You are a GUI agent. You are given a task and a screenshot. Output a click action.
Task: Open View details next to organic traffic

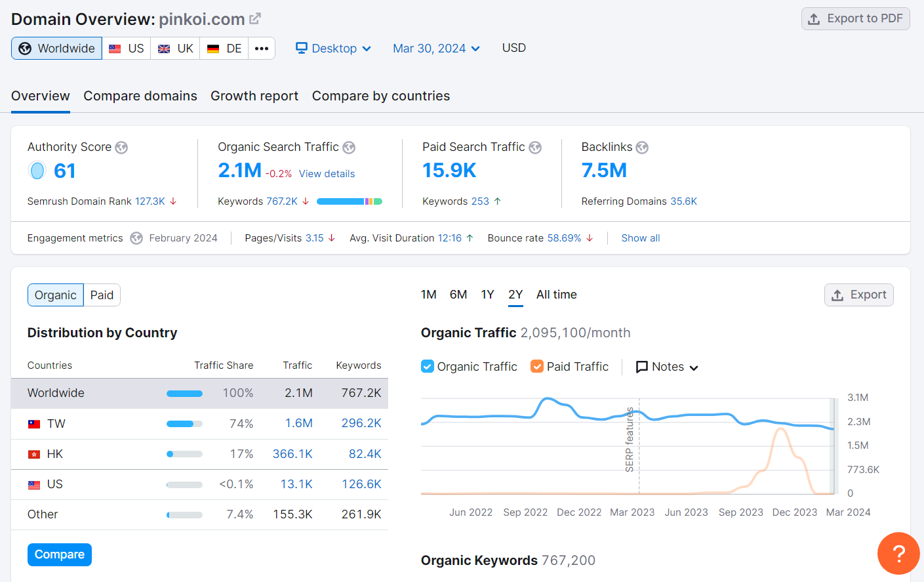pyautogui.click(x=327, y=173)
